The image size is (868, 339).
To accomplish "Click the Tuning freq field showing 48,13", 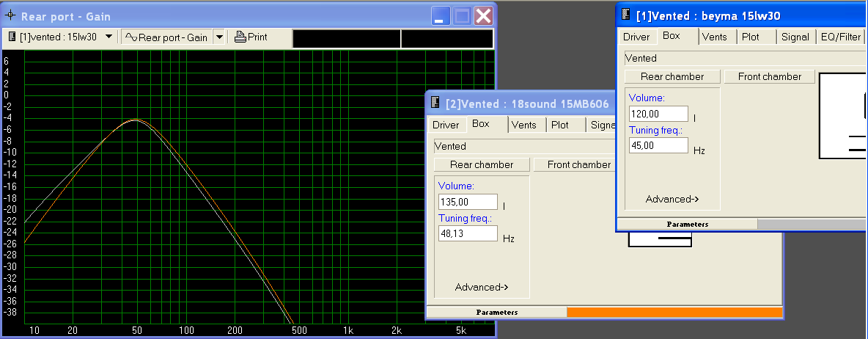I will [468, 233].
